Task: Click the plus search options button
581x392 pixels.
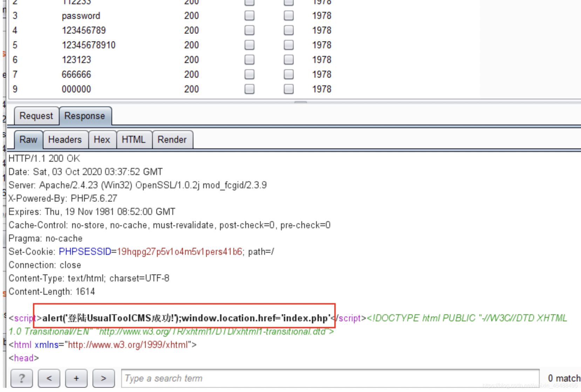Action: [76, 378]
